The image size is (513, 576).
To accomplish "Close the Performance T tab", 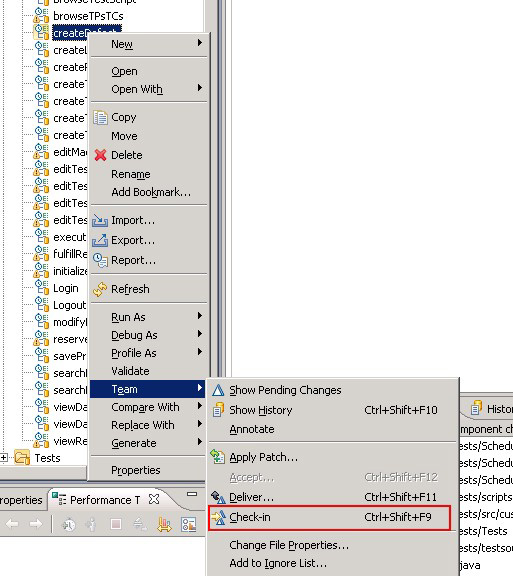I will click(154, 500).
